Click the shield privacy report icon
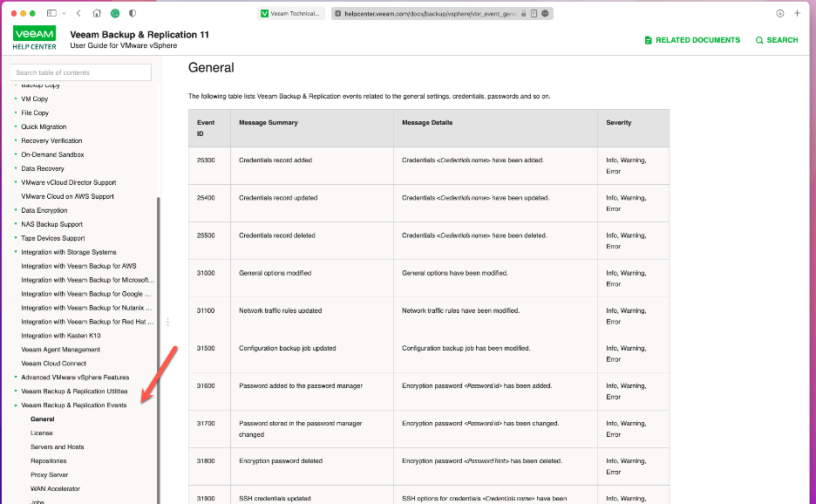The image size is (816, 504). pos(133,13)
